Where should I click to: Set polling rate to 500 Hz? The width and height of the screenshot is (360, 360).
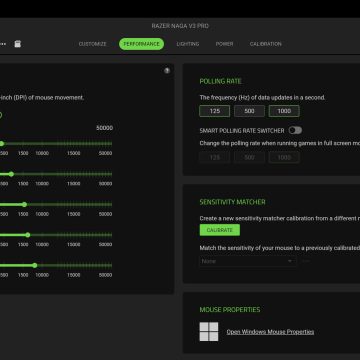point(249,111)
